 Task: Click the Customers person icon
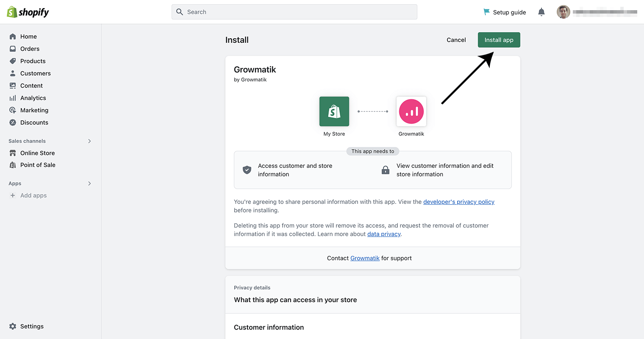[13, 73]
